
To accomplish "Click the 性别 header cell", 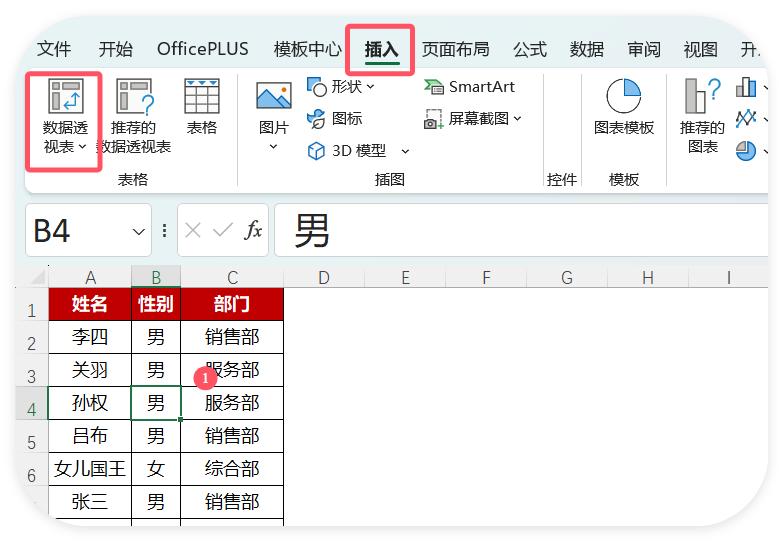I will coord(156,304).
